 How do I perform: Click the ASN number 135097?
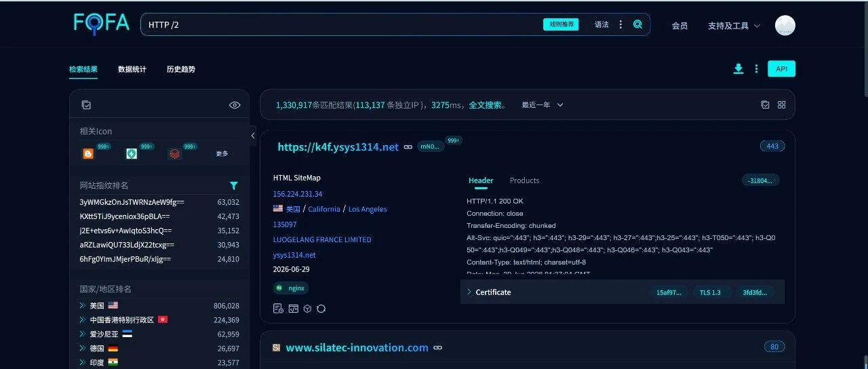(285, 225)
